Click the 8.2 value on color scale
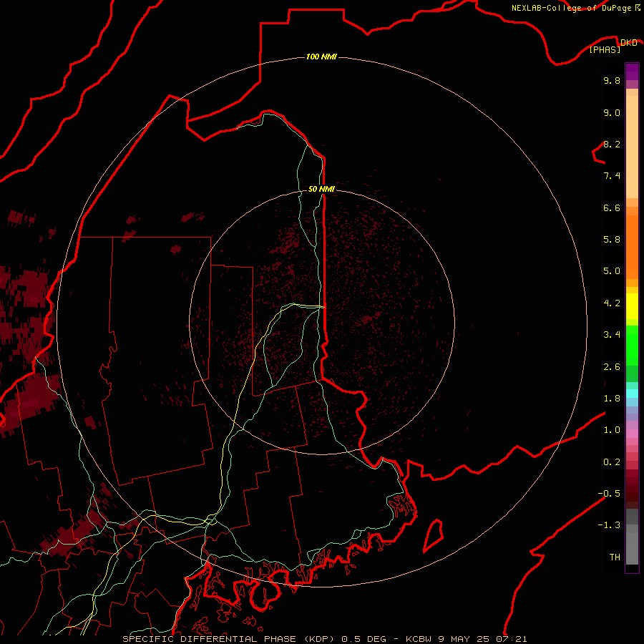 pos(612,144)
